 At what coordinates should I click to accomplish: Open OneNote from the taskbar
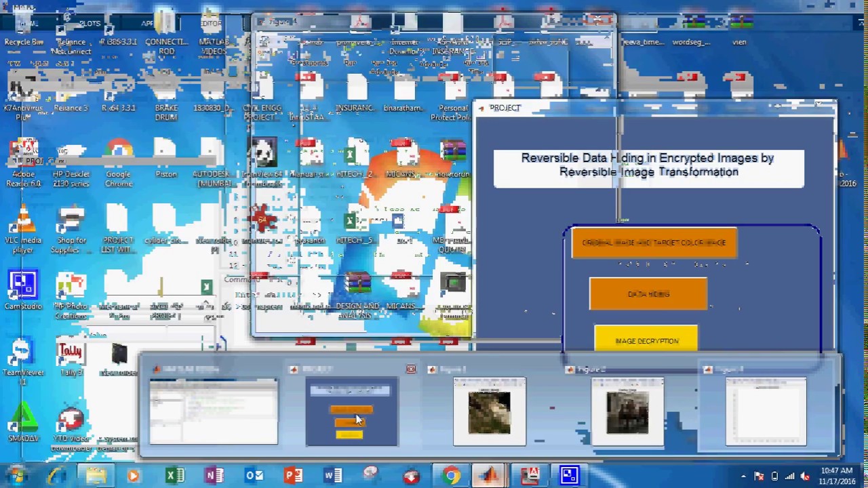(214, 476)
